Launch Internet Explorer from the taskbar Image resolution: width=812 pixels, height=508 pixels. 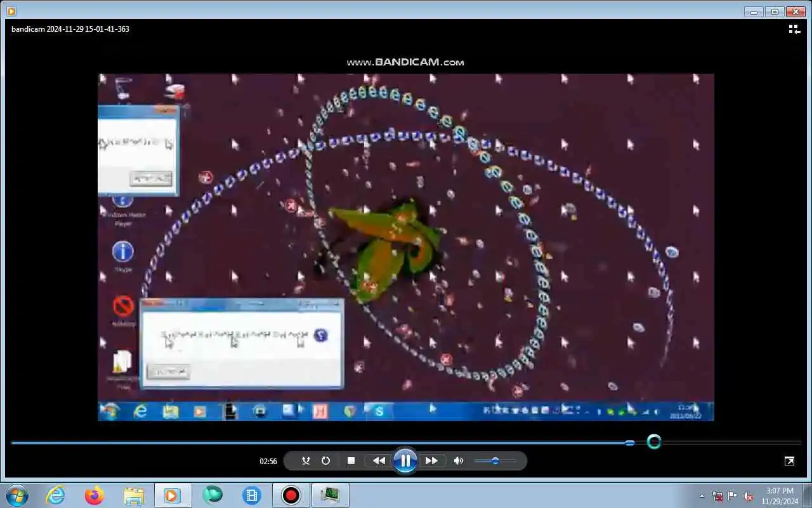56,495
